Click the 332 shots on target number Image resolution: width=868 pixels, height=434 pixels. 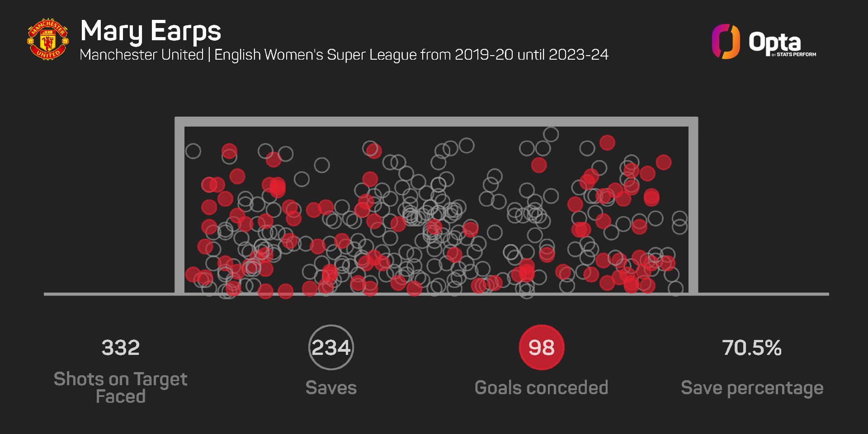[121, 348]
